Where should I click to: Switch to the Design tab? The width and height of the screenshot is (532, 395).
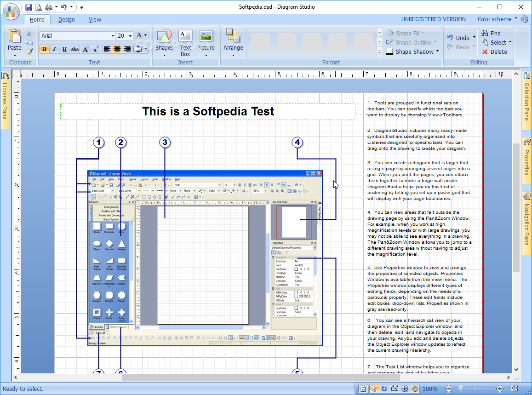(67, 20)
